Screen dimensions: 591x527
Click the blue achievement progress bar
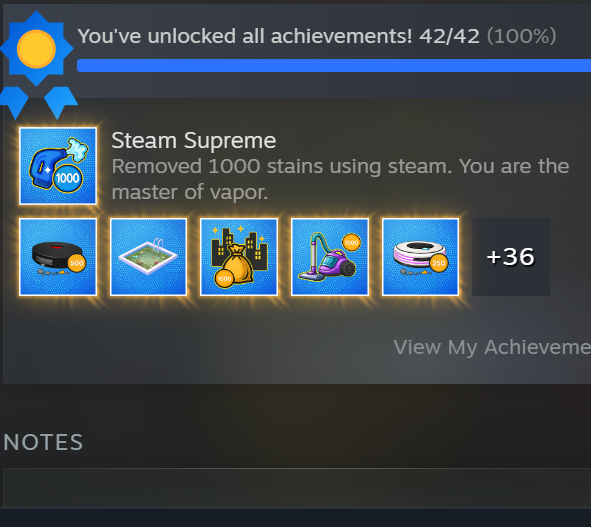334,65
